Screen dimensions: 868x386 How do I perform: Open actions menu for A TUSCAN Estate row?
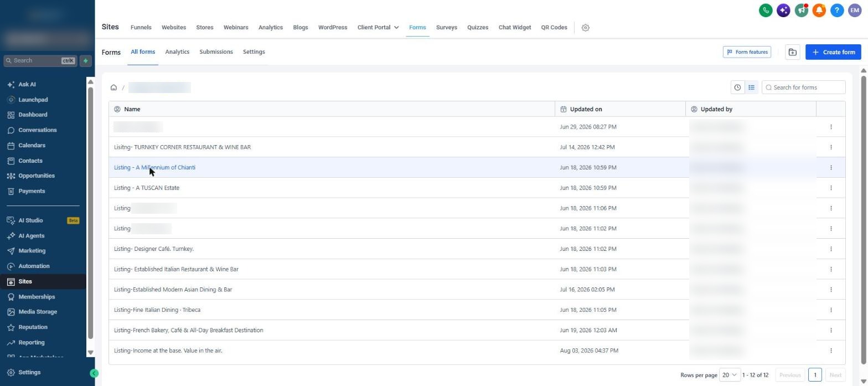point(831,188)
